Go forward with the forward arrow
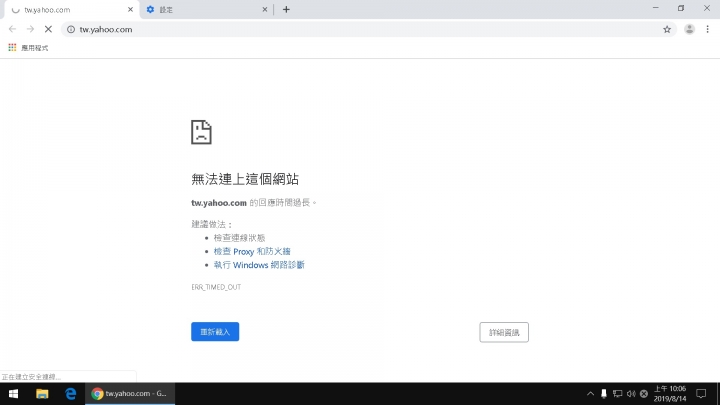The image size is (720, 405). click(30, 29)
